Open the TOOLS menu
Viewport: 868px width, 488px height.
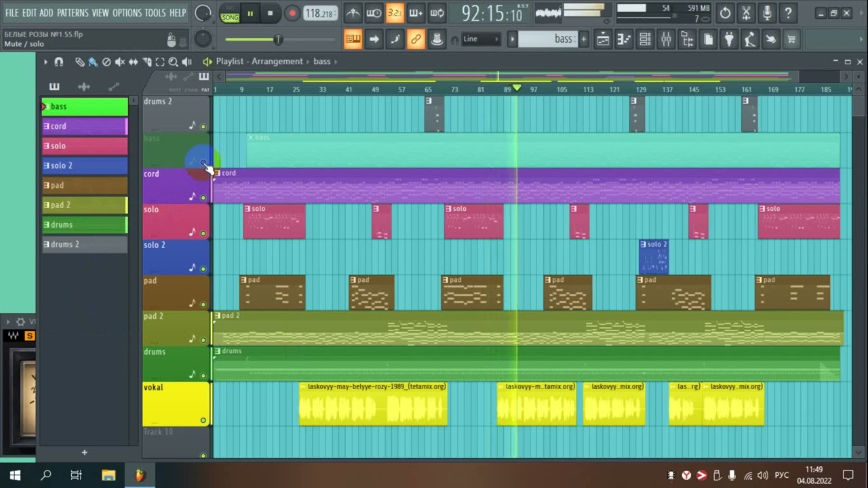coord(155,13)
